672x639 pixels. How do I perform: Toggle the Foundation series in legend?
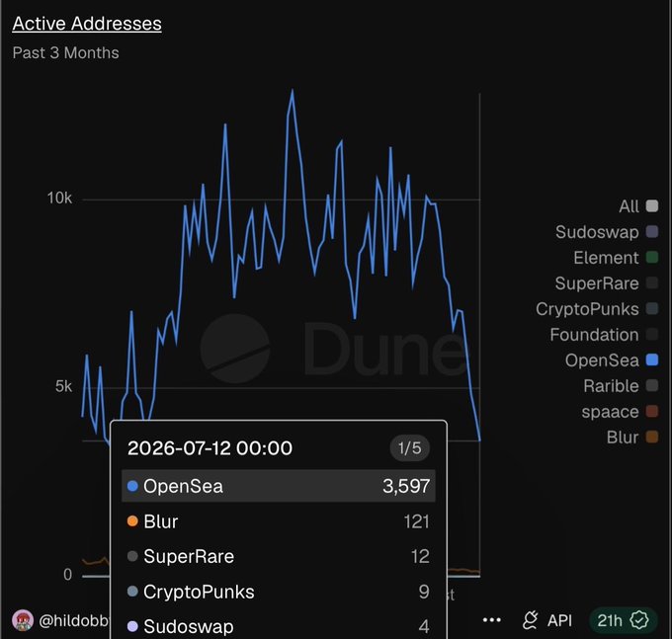604,335
